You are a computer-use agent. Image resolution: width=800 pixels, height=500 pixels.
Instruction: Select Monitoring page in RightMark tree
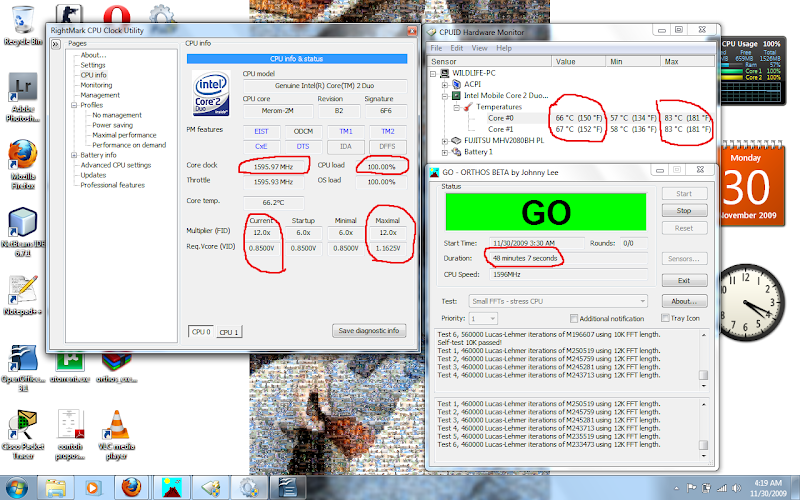click(96, 85)
